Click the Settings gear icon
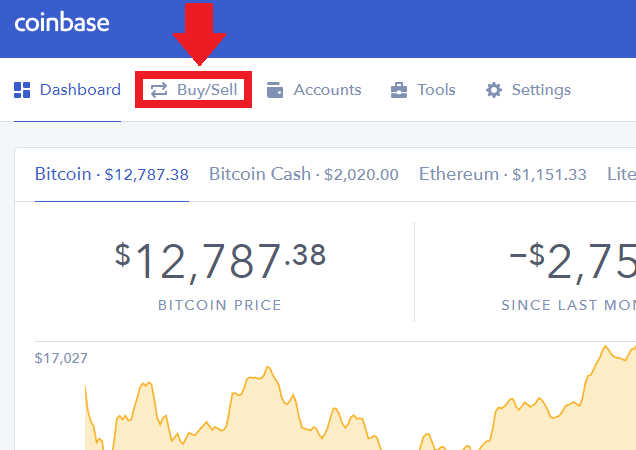This screenshot has width=636, height=450. coord(494,90)
